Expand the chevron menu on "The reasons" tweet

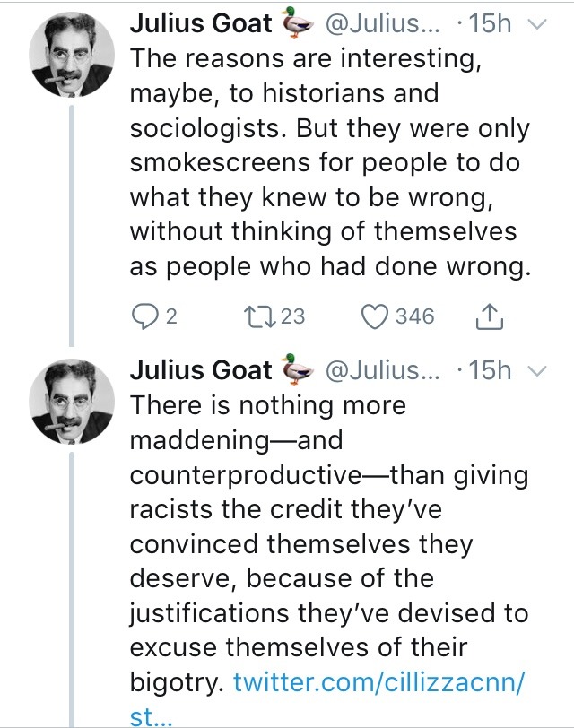tap(538, 26)
